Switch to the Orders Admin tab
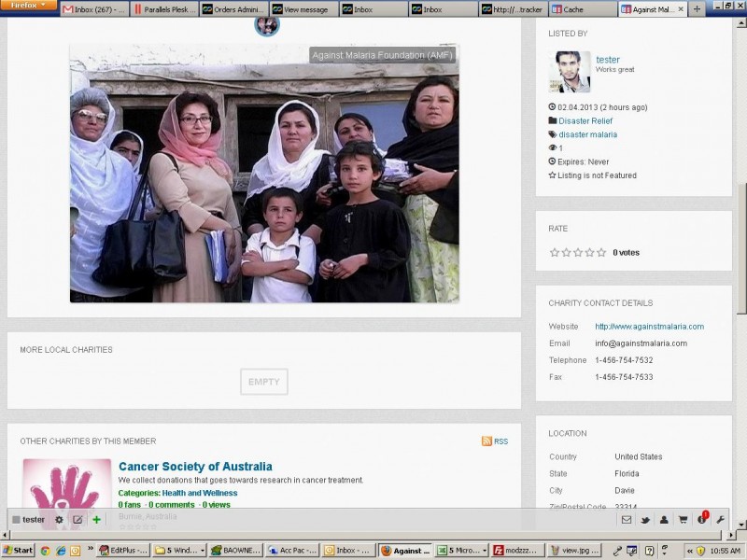The width and height of the screenshot is (747, 560). [234, 9]
